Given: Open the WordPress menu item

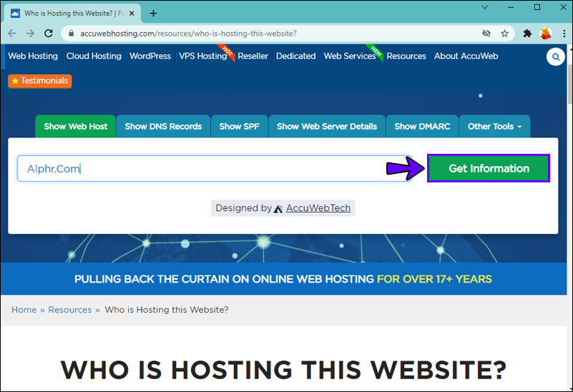Looking at the screenshot, I should pos(150,57).
